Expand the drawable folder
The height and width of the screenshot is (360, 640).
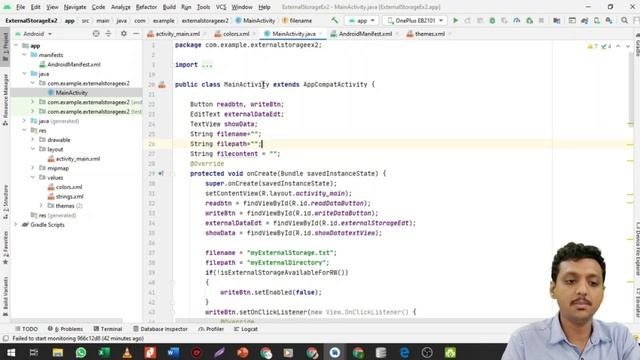pos(33,140)
